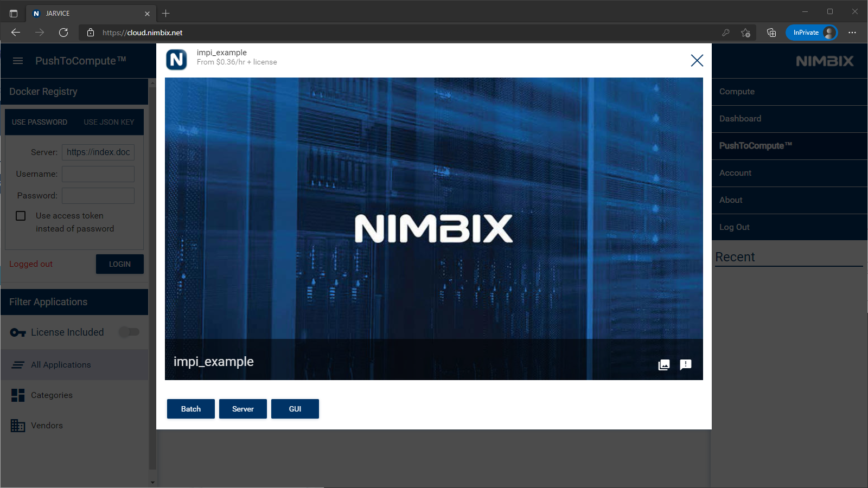Click the browser forward arrow
Image resolution: width=868 pixels, height=488 pixels.
(40, 33)
